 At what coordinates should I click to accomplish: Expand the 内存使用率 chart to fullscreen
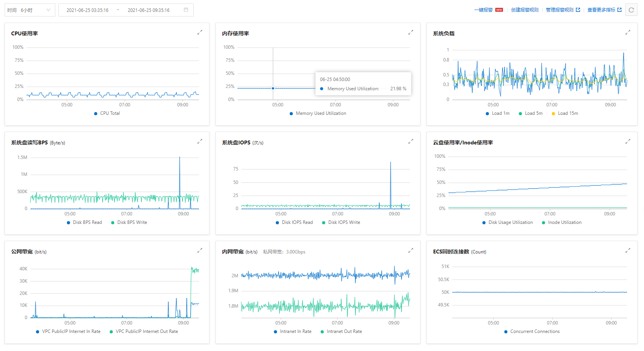coord(411,33)
